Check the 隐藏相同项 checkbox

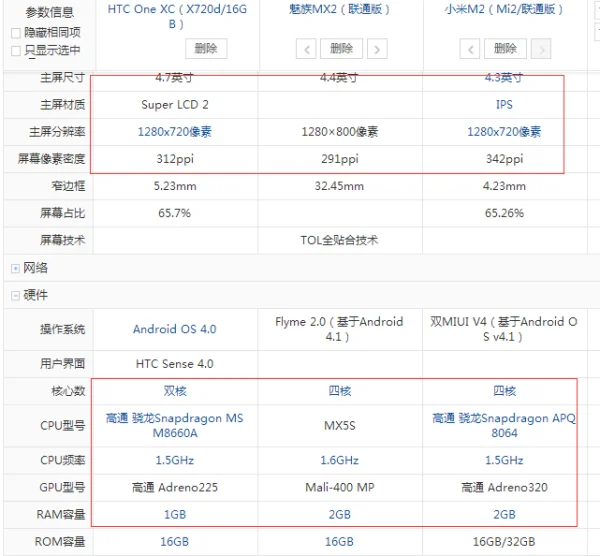(16, 33)
